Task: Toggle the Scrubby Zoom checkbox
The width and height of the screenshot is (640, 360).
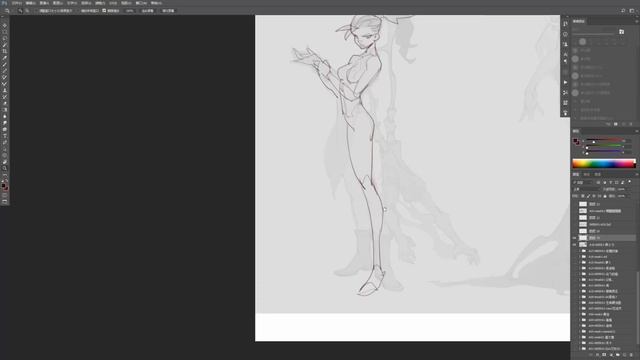Action: pyautogui.click(x=104, y=11)
